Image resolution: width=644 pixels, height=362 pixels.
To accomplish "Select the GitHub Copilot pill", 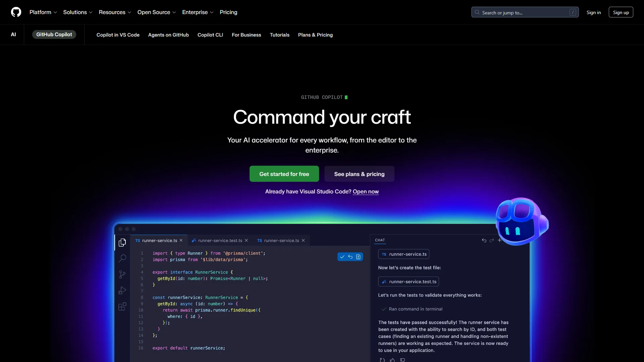I will pyautogui.click(x=54, y=35).
